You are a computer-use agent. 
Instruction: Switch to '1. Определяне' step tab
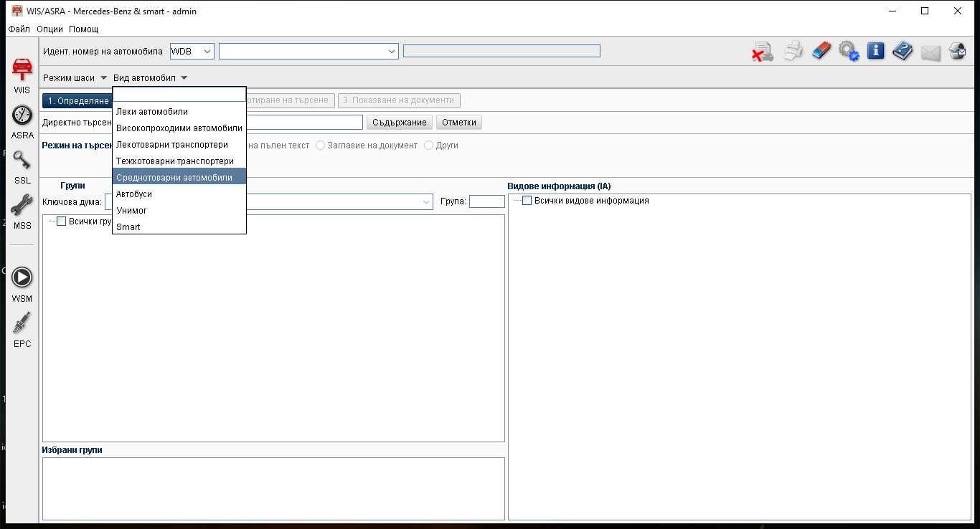click(x=77, y=101)
